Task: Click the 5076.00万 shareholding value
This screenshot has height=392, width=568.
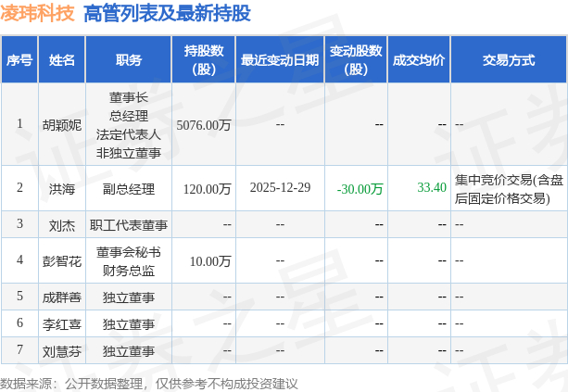Action: [204, 125]
